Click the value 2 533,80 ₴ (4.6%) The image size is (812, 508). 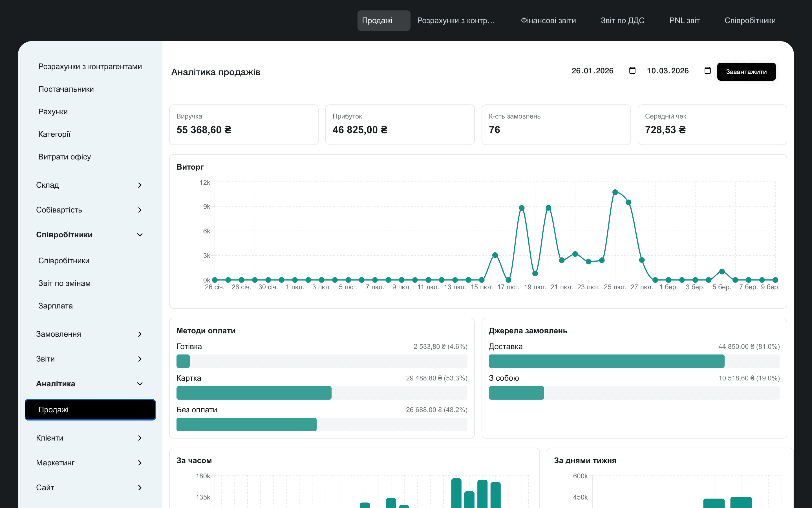[440, 346]
